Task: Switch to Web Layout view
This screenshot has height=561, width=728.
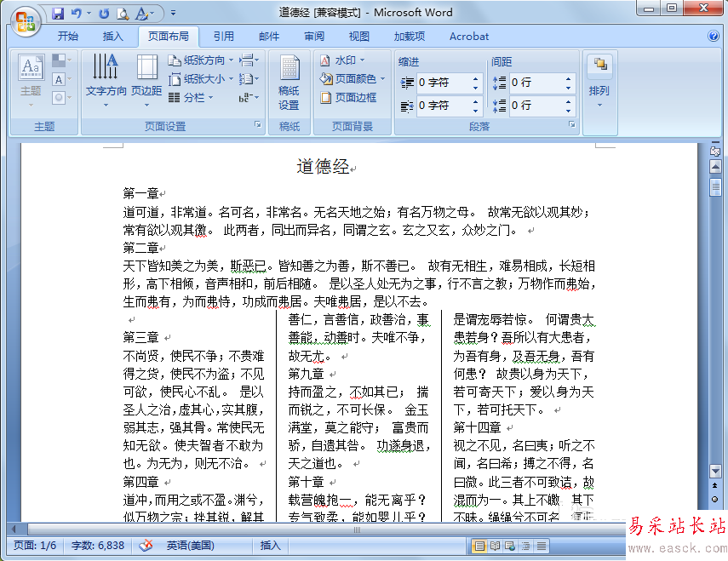Action: click(510, 547)
